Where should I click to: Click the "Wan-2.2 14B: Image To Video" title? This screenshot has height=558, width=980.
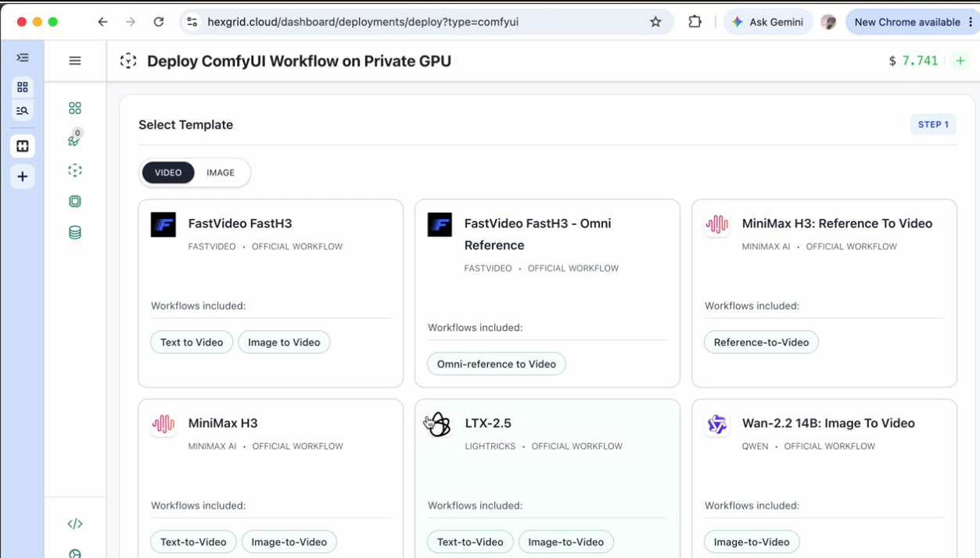coord(828,423)
